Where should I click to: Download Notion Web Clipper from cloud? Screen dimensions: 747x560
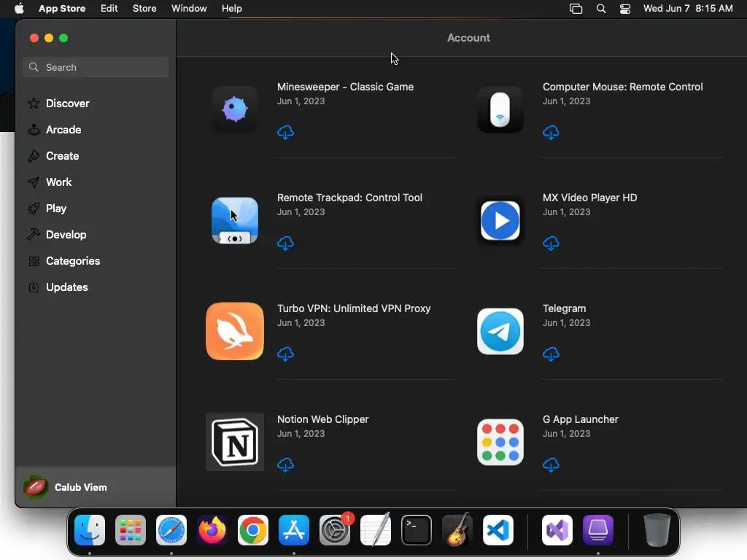pos(285,465)
